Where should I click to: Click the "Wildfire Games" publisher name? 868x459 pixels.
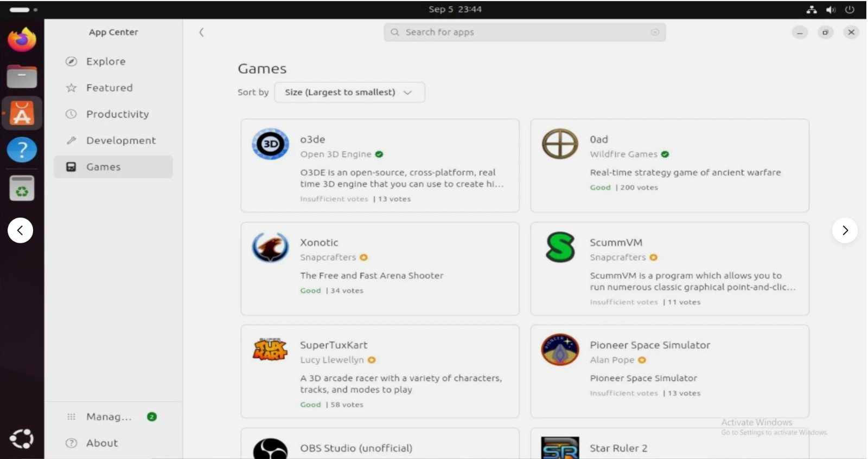pyautogui.click(x=623, y=154)
